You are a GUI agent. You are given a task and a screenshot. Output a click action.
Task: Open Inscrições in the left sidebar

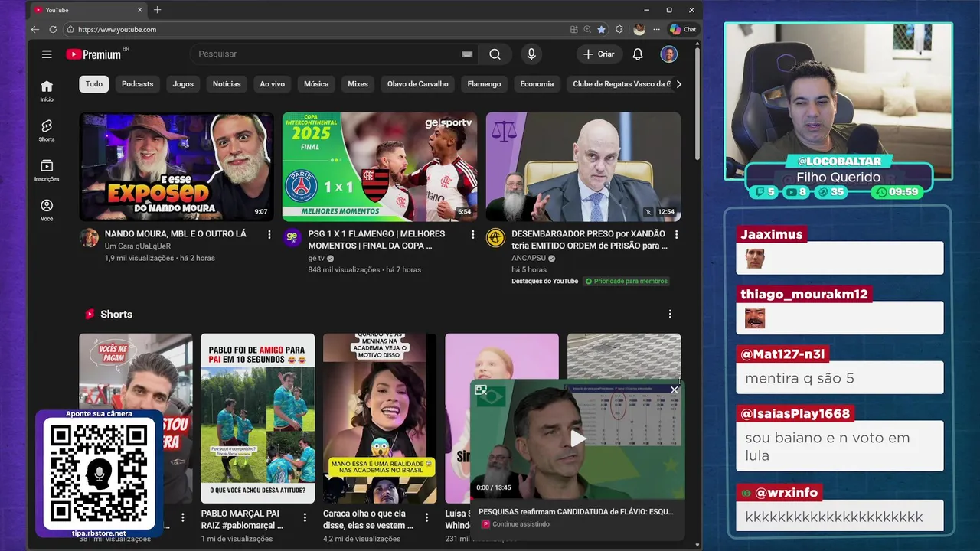(x=47, y=170)
